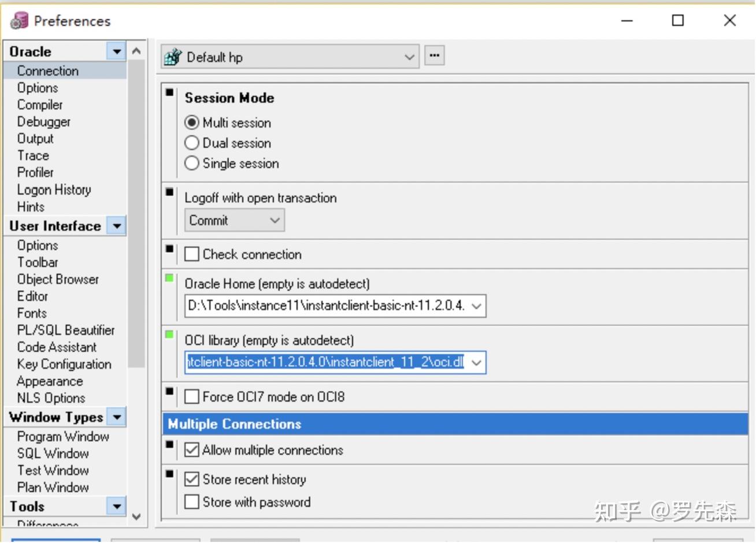Click the category list scrollbar thumb
Screen dimensions: 756x543
(x=136, y=214)
